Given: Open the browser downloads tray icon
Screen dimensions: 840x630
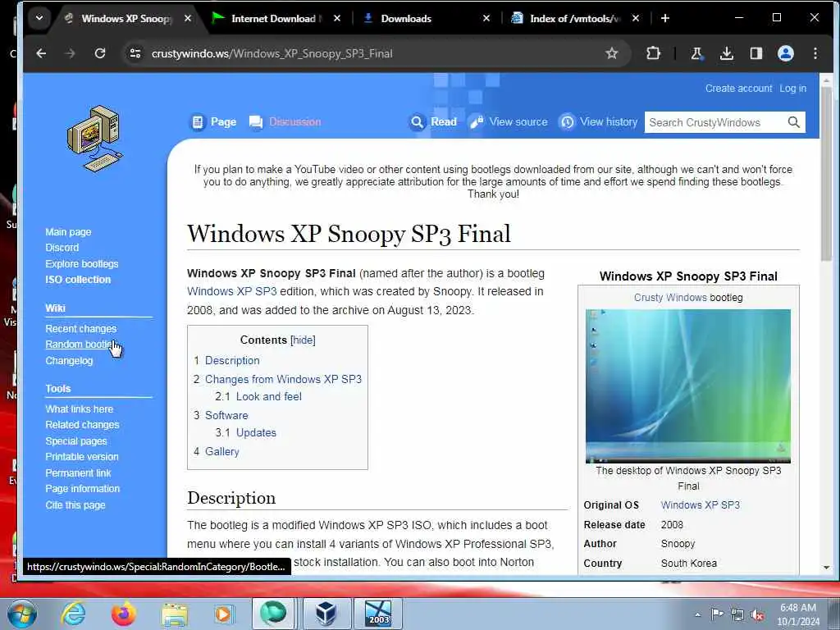Looking at the screenshot, I should click(x=727, y=53).
